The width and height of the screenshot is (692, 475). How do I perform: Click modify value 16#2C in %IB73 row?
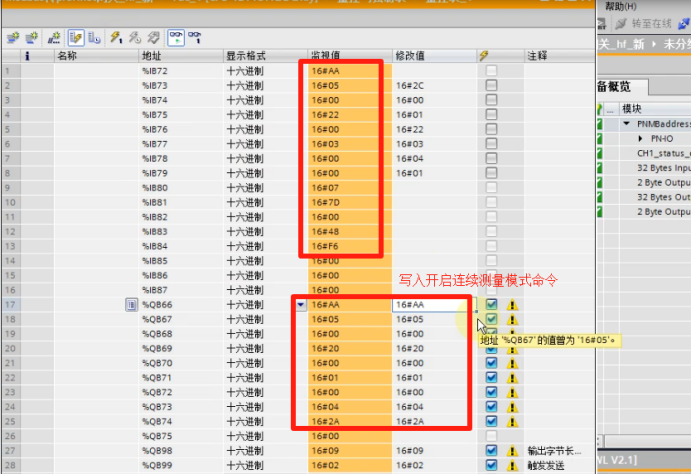410,86
